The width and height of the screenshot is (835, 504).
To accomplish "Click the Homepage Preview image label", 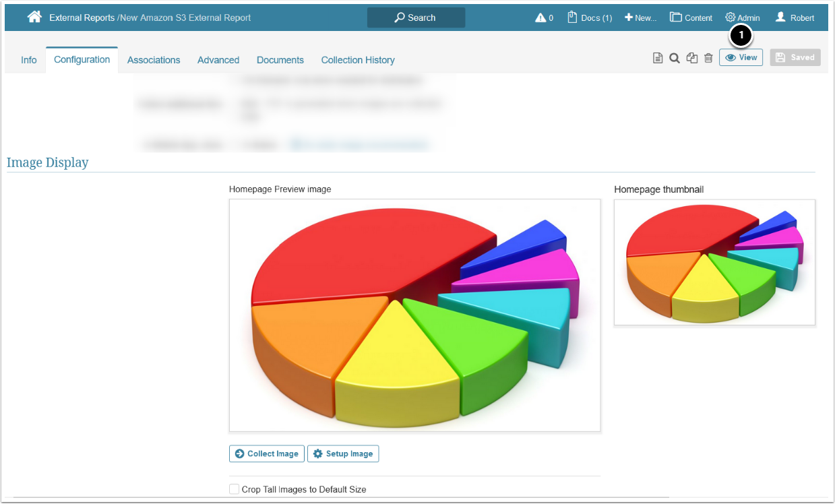I will point(280,189).
